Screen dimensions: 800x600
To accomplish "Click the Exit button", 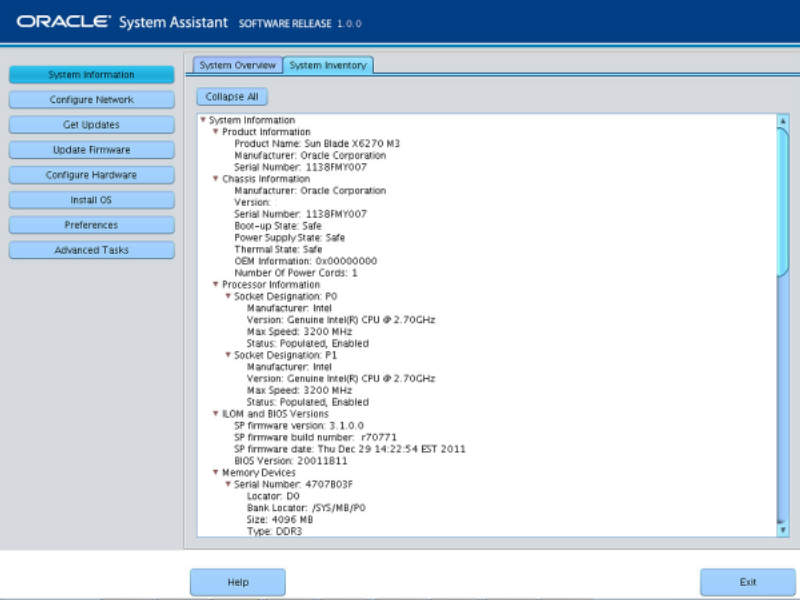I will [747, 582].
